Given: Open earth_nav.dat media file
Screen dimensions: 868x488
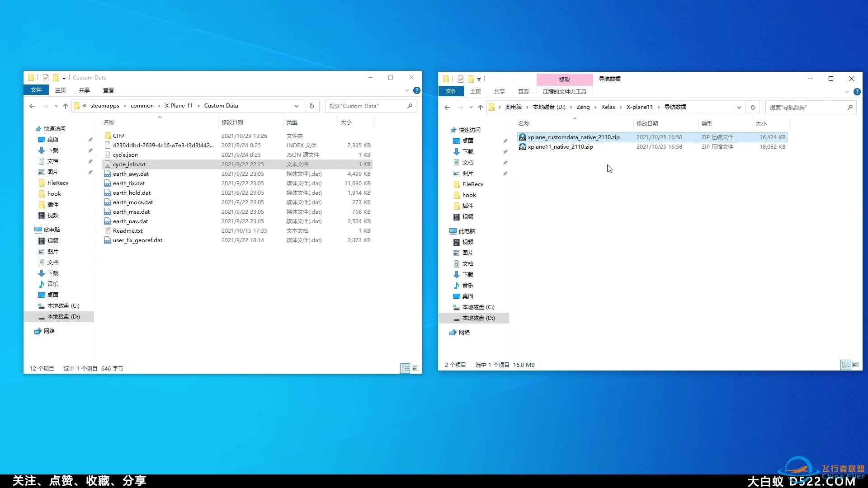Looking at the screenshot, I should (x=130, y=221).
